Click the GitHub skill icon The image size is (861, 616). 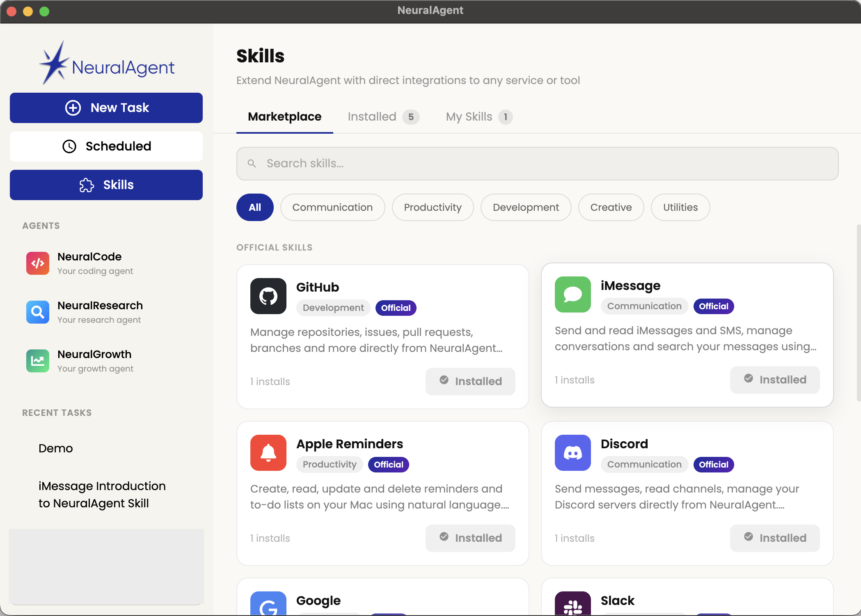pos(268,296)
